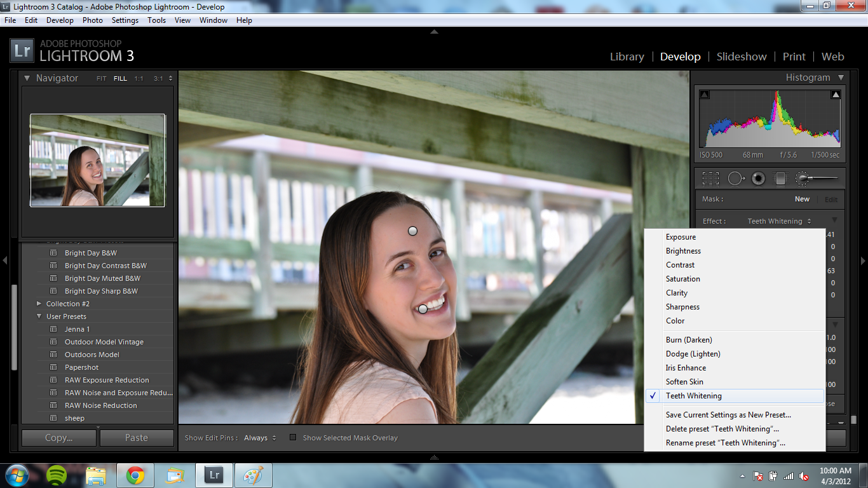
Task: Click the Paste settings button
Action: click(x=137, y=438)
